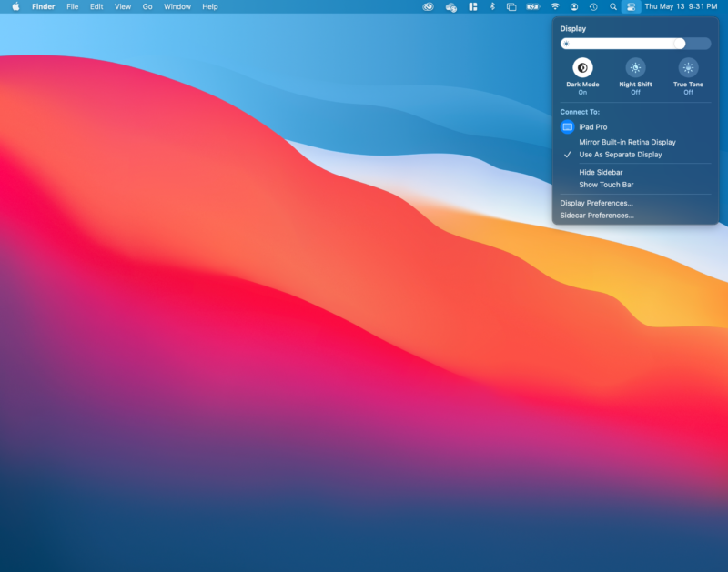Viewport: 728px width, 572px height.
Task: Open Display Preferences…
Action: (x=596, y=203)
